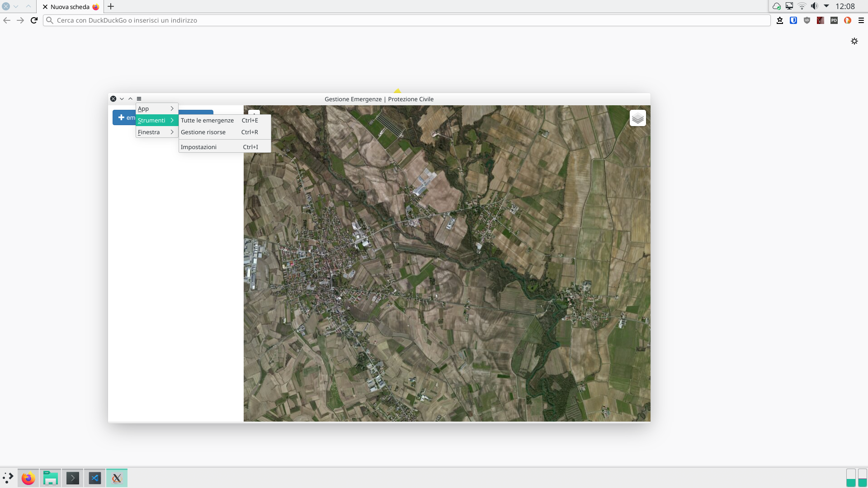Viewport: 868px width, 488px height.
Task: Click the X11 app taskbar entry
Action: tap(117, 478)
